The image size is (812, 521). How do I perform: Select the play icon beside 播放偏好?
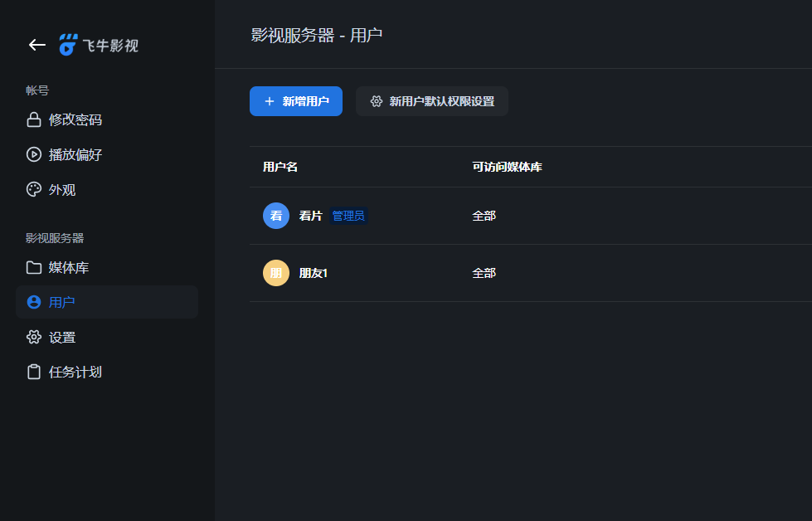[x=33, y=154]
